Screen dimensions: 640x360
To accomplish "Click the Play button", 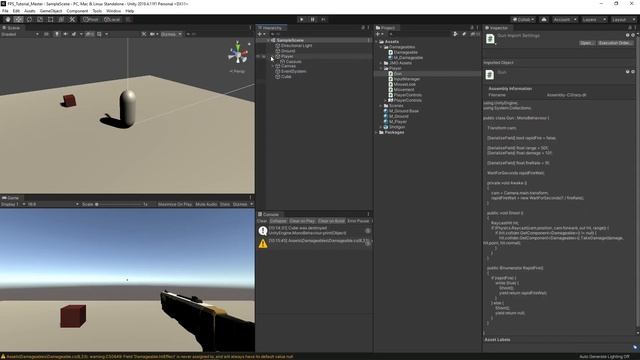I will pos(302,20).
